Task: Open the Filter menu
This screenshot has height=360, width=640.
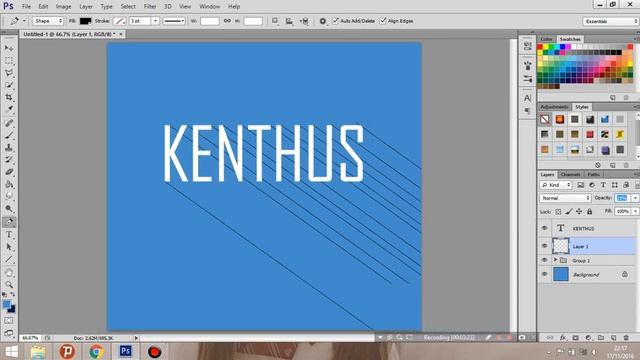Action: (x=150, y=7)
